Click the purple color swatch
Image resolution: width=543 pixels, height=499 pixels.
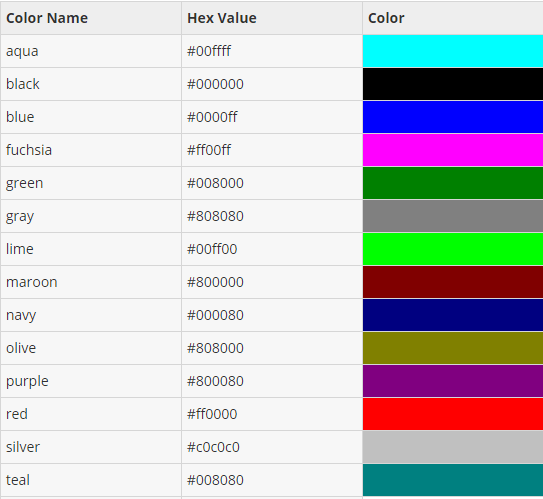click(x=453, y=381)
